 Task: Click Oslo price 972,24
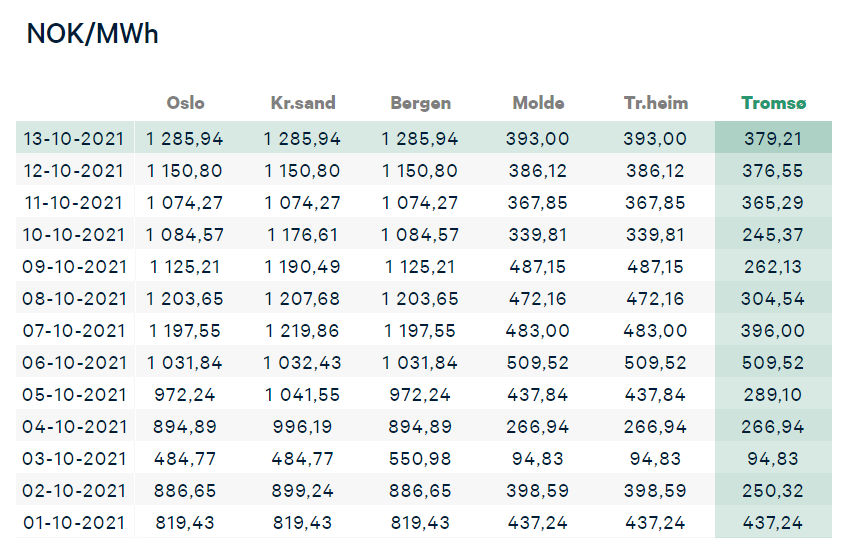tap(185, 395)
